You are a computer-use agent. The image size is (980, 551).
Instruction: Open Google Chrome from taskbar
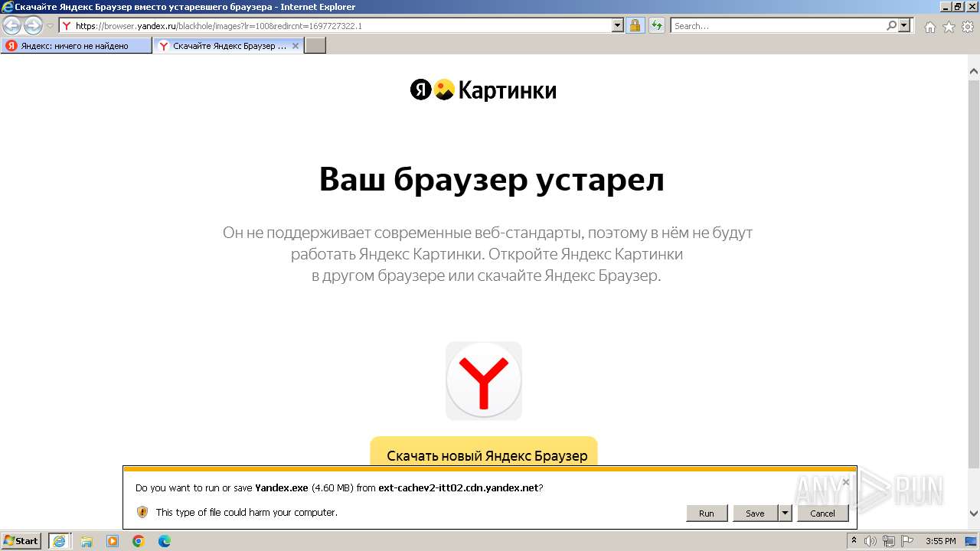[x=139, y=541]
